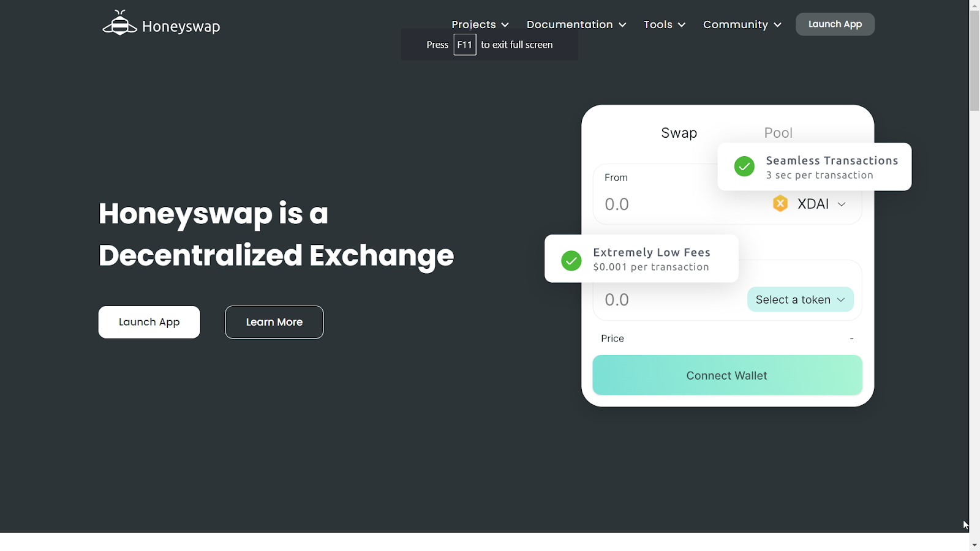Switch to the Pool tab
Image resolution: width=980 pixels, height=551 pixels.
click(x=778, y=133)
